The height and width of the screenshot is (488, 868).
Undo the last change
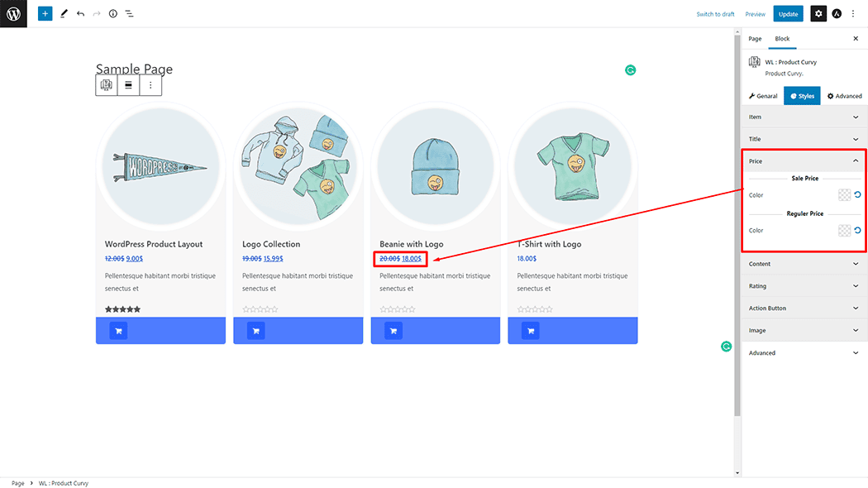click(x=80, y=14)
